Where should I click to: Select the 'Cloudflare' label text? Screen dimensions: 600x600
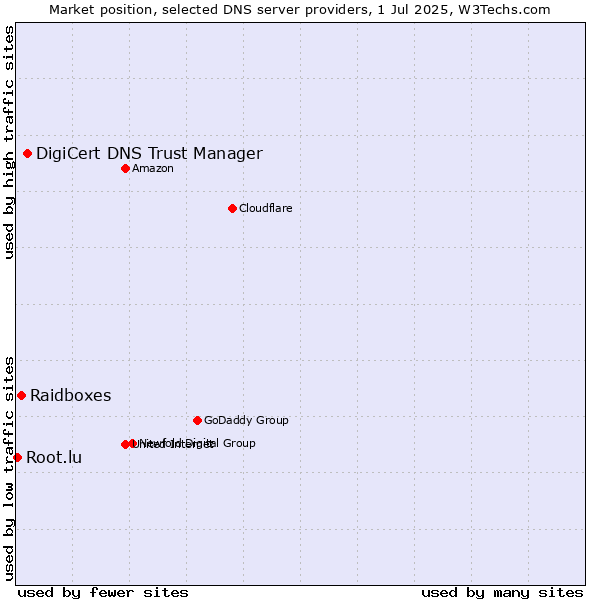pos(266,208)
